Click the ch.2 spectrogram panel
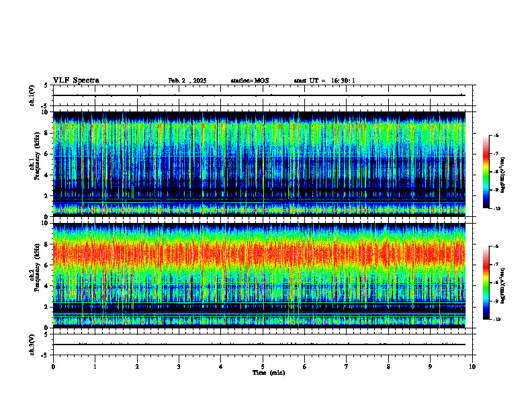This screenshot has width=532, height=411. click(x=259, y=275)
